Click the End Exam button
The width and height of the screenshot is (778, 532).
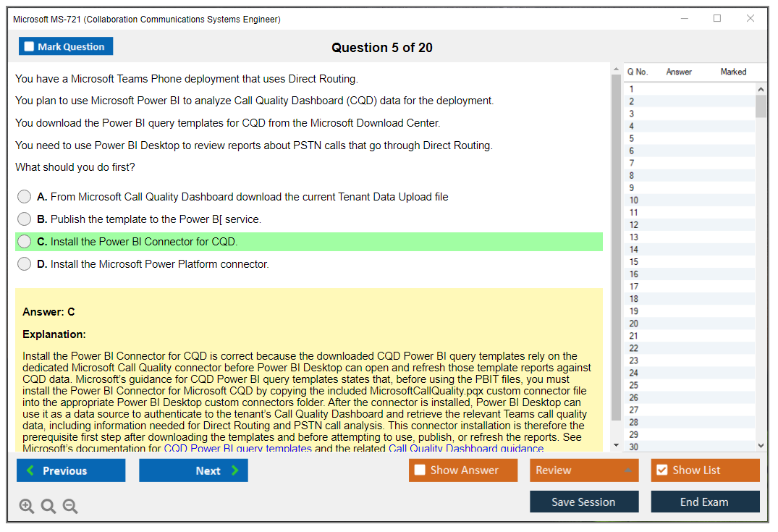[705, 502]
